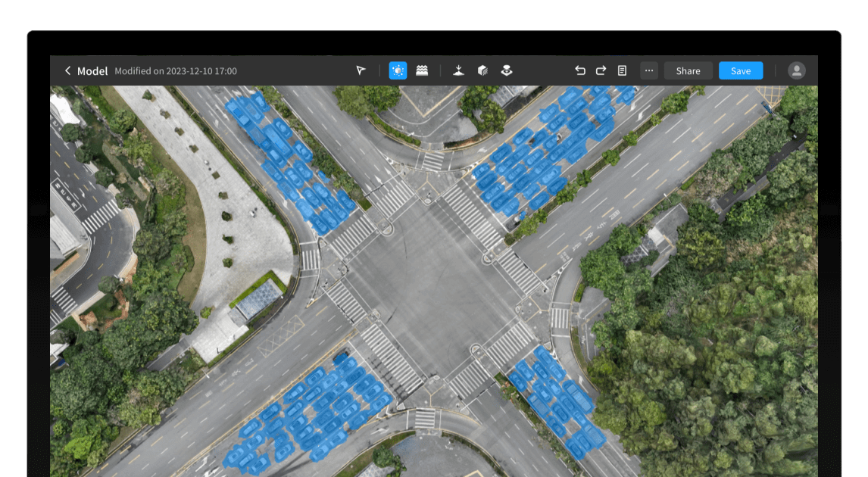Screen dimensions: 868x477
Task: Click the Save button
Action: coord(741,70)
